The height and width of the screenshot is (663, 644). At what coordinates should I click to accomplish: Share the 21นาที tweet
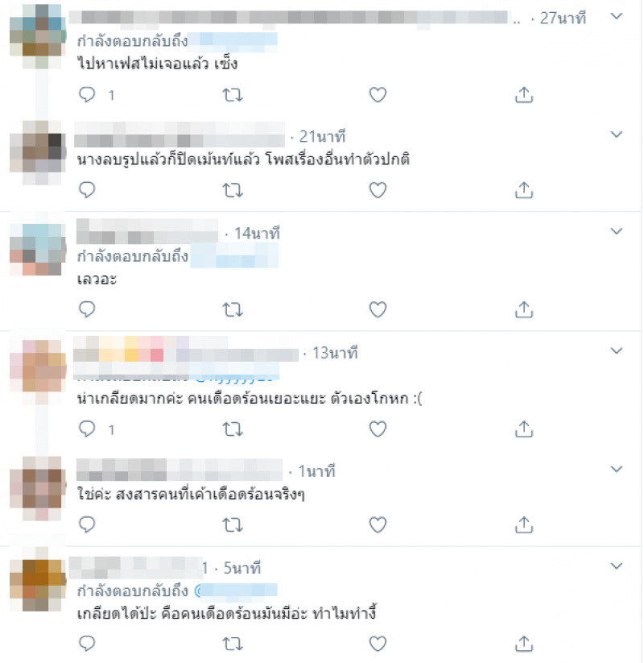pyautogui.click(x=524, y=190)
